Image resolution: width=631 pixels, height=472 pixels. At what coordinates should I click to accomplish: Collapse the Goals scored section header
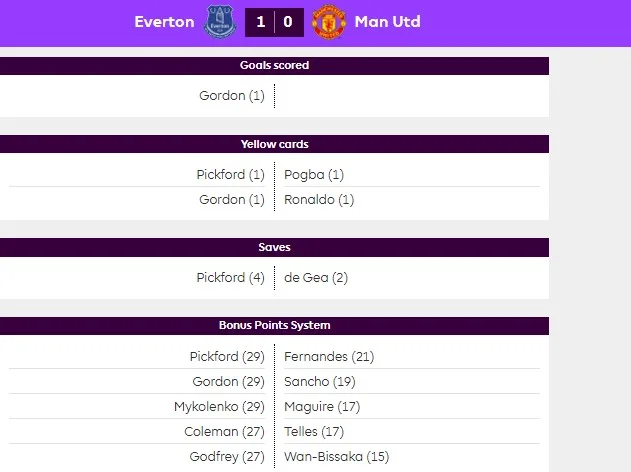point(274,65)
